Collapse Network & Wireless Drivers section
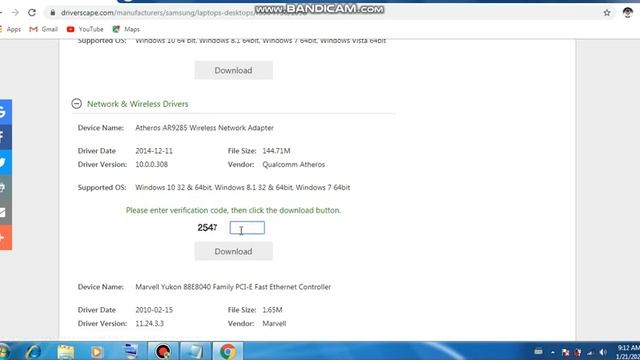Viewport: 640px width, 360px height. [76, 104]
